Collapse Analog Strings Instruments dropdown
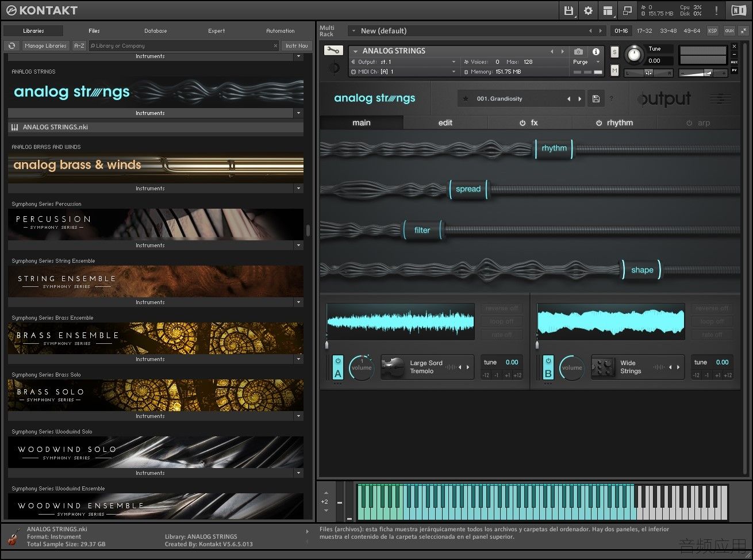 [x=298, y=113]
